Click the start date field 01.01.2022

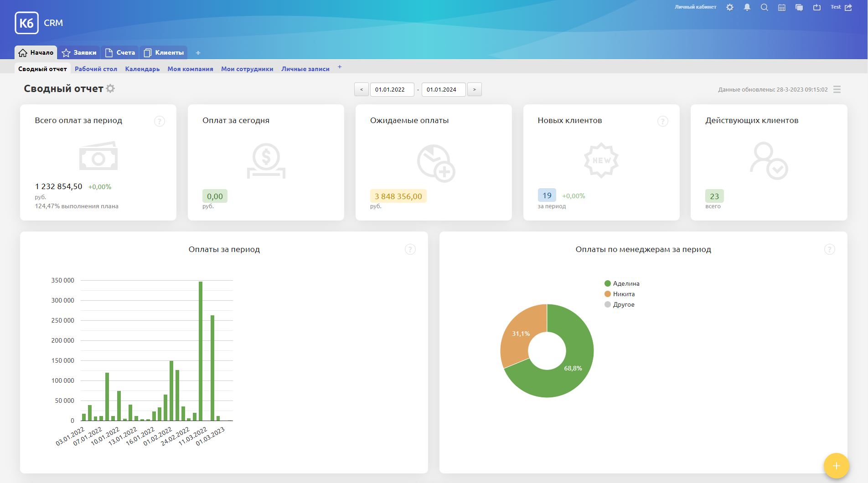click(392, 89)
